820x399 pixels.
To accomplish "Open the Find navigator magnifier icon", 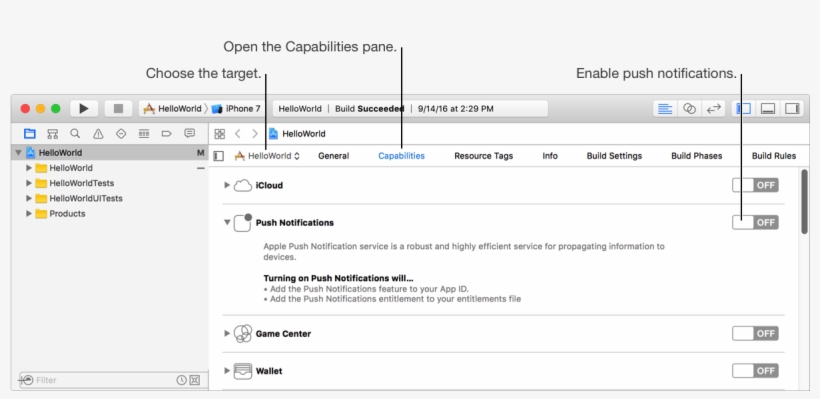I will pyautogui.click(x=75, y=134).
